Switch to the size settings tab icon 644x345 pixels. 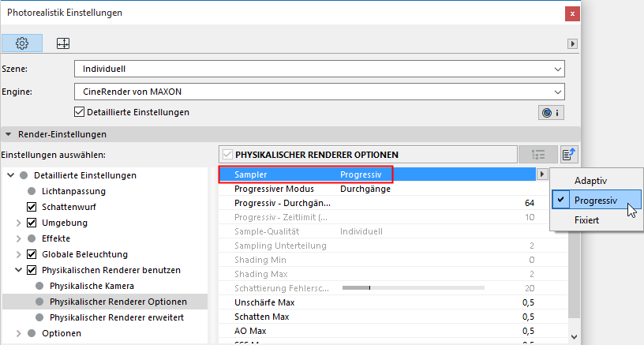tap(63, 43)
